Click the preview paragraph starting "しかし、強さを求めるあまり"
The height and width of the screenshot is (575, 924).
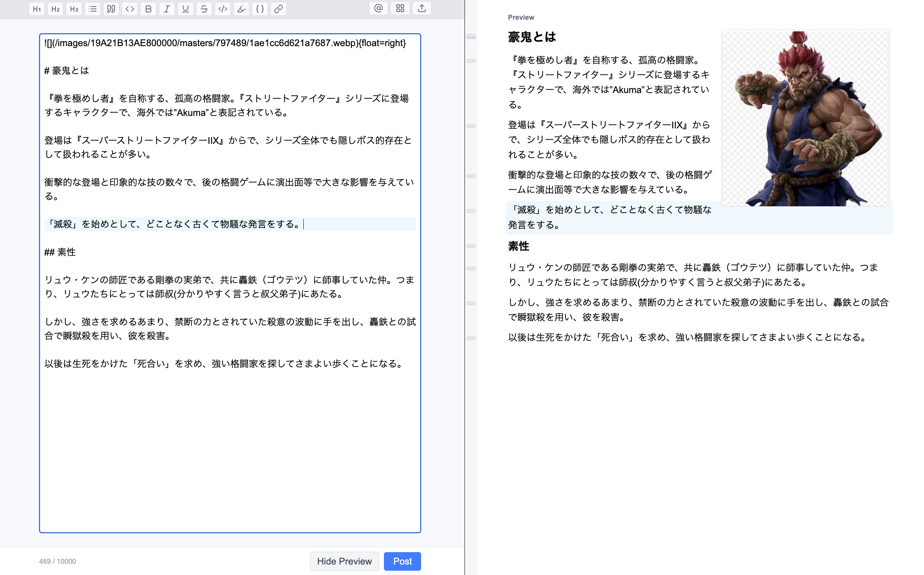tap(699, 310)
